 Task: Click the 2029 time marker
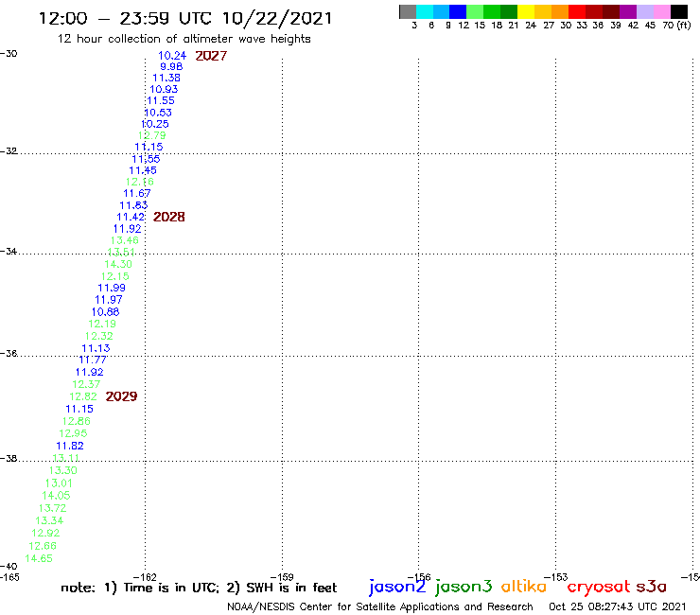click(x=121, y=396)
